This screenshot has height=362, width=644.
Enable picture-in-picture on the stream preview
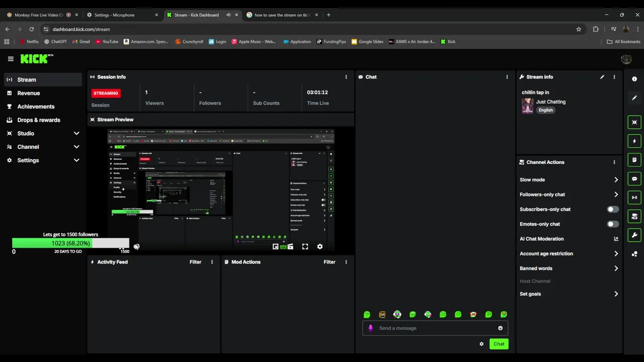coord(275,247)
